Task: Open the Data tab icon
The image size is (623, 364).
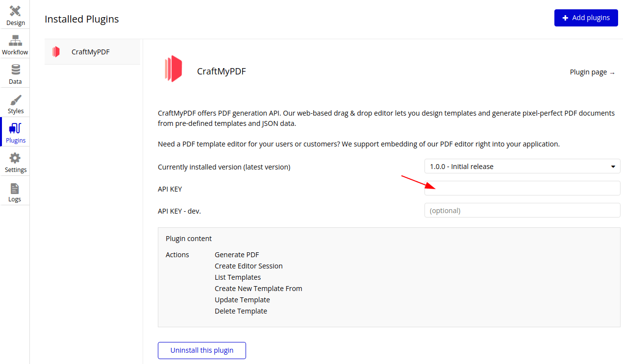Action: [x=15, y=70]
